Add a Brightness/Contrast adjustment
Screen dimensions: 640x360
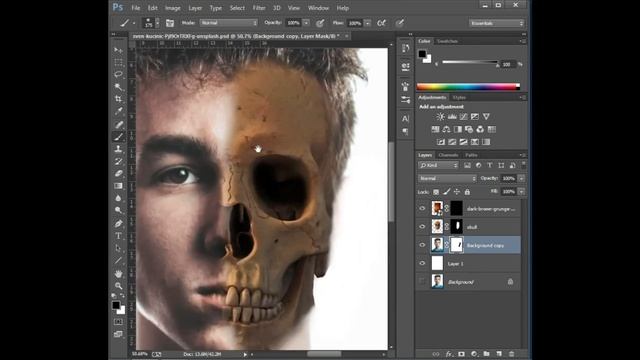click(x=440, y=117)
